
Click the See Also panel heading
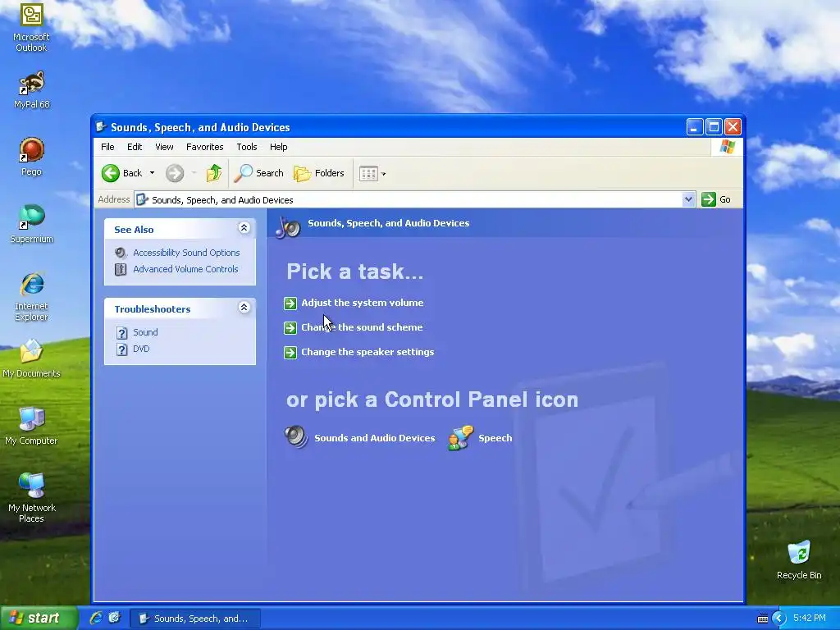click(x=134, y=230)
